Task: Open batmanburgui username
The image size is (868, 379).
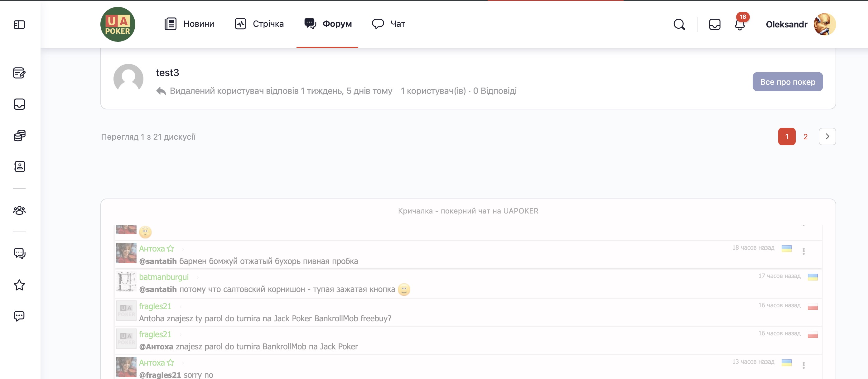Action: [164, 277]
